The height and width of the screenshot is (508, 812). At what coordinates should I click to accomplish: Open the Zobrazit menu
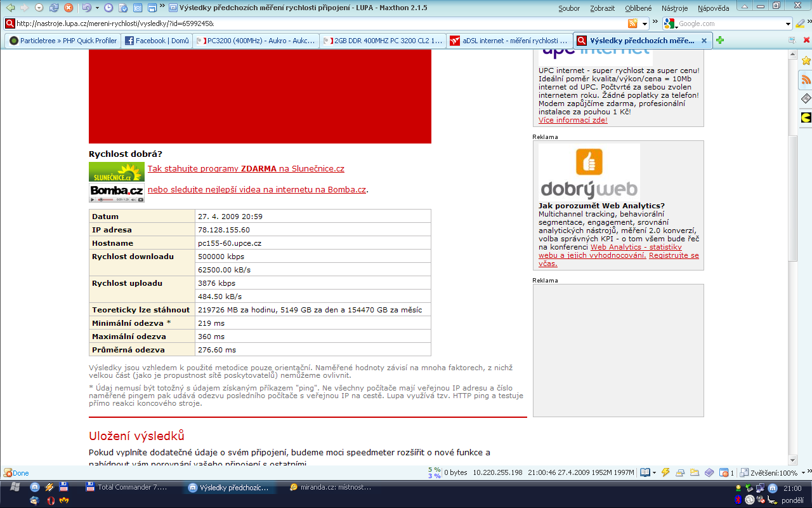[602, 8]
